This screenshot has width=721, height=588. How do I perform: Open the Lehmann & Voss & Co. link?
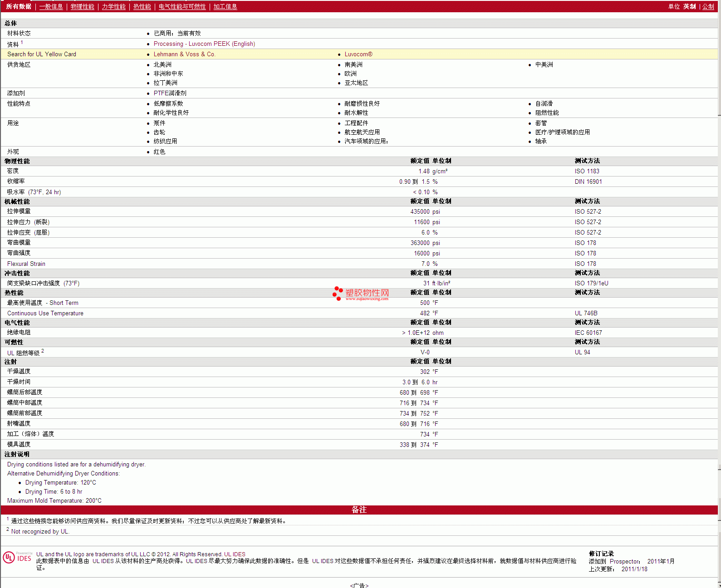184,54
